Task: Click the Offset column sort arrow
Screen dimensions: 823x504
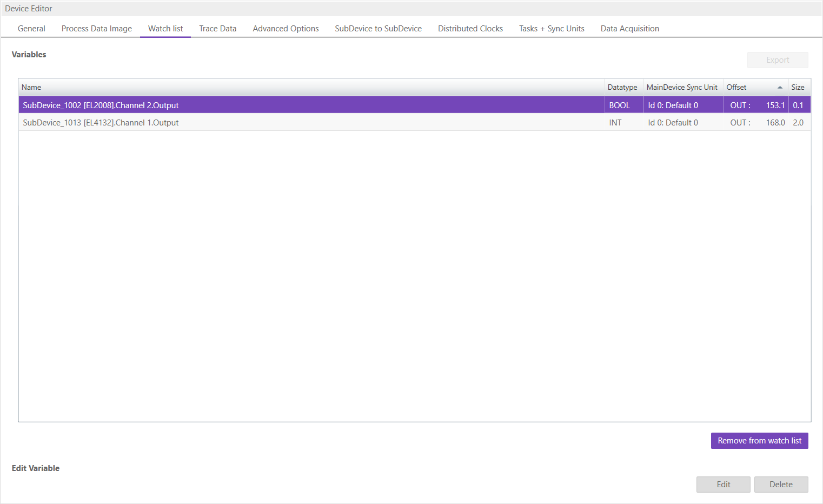Action: tap(780, 87)
